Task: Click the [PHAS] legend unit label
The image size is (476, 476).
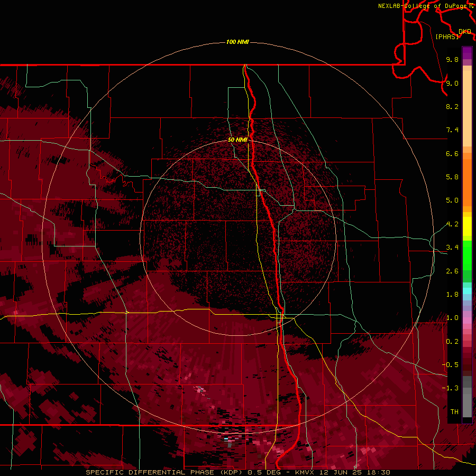Action: pyautogui.click(x=447, y=36)
